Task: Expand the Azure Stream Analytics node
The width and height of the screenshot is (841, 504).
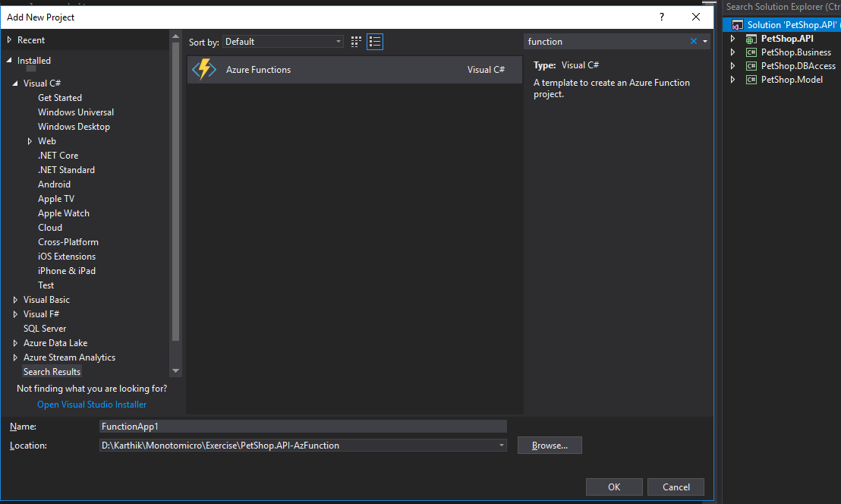Action: [15, 358]
